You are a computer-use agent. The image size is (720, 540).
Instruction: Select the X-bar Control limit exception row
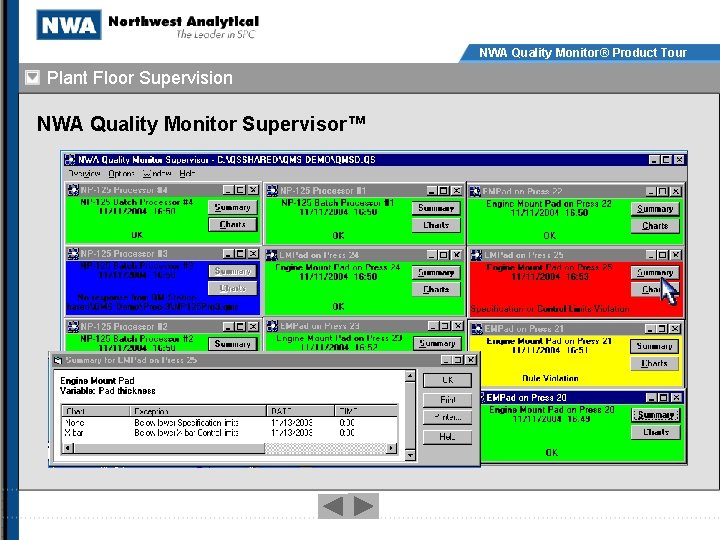point(229,433)
